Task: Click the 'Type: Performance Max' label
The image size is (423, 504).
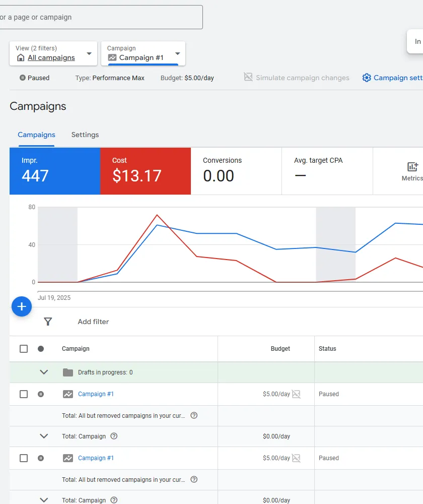Action: pyautogui.click(x=110, y=78)
